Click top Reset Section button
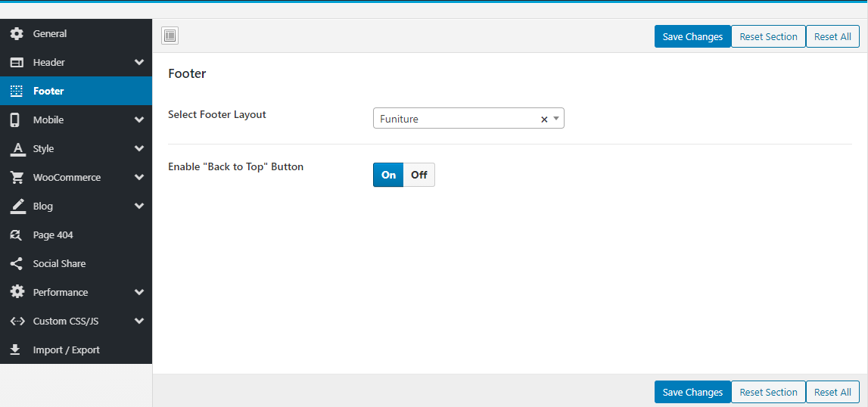 pos(768,36)
